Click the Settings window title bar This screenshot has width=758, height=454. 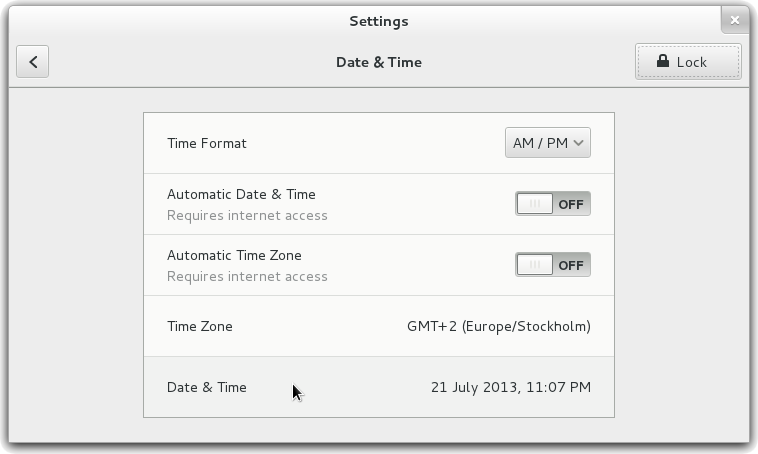379,21
